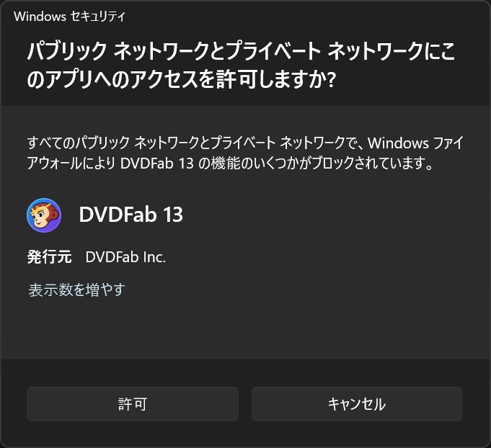Screen dimensions: 491x448
Task: Click the DVDFab Inc. publisher name
Action: click(125, 257)
